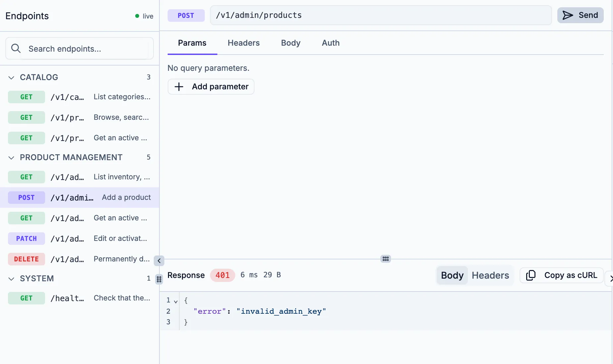Click the "invalid_admin_key" value in response
Viewport: 613px width, 364px height.
(281, 311)
